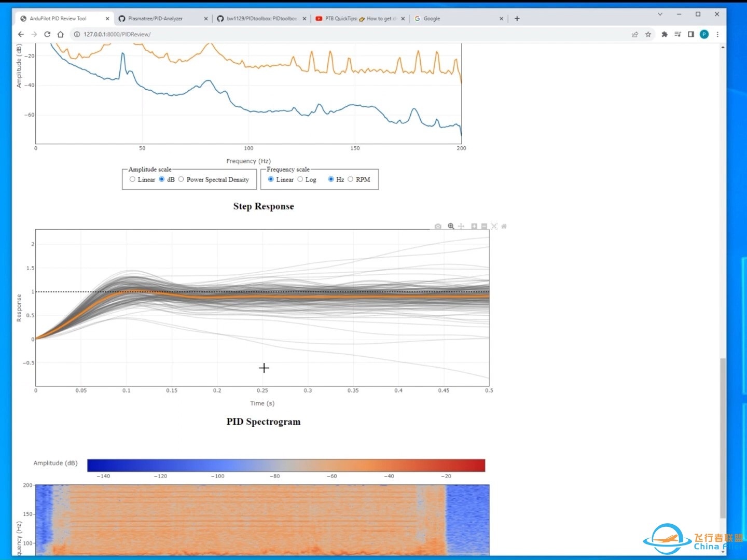View site information icon in address bar

click(77, 34)
